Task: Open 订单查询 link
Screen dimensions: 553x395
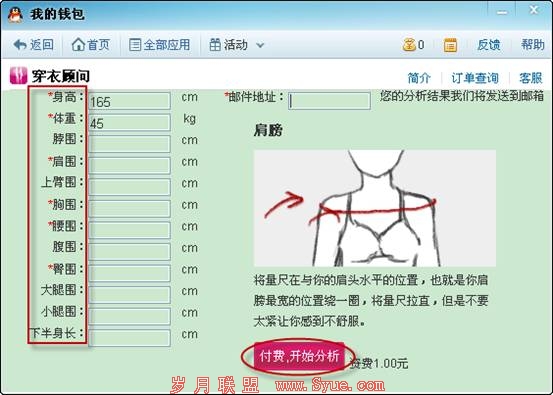Action: (475, 78)
